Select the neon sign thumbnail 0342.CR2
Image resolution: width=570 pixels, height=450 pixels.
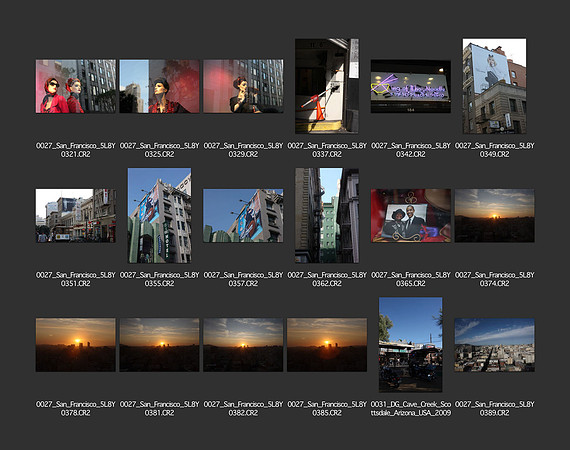[x=411, y=87]
